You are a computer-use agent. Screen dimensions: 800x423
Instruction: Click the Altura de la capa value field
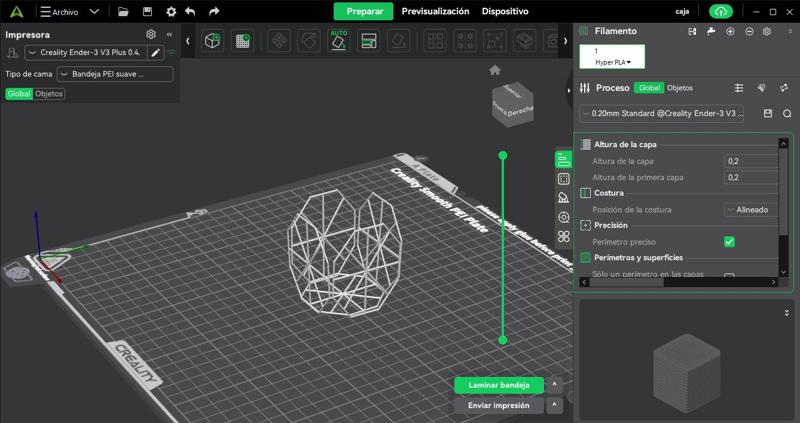[x=751, y=161]
